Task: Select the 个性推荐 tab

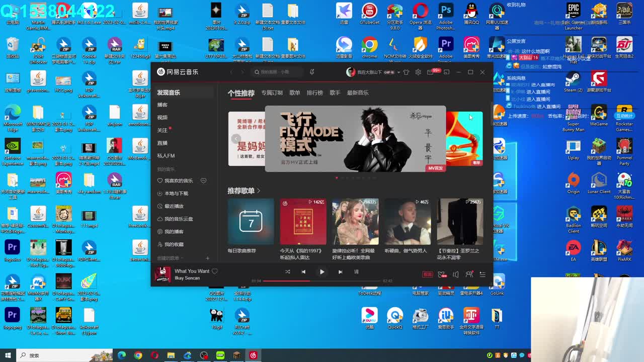Action: [241, 93]
